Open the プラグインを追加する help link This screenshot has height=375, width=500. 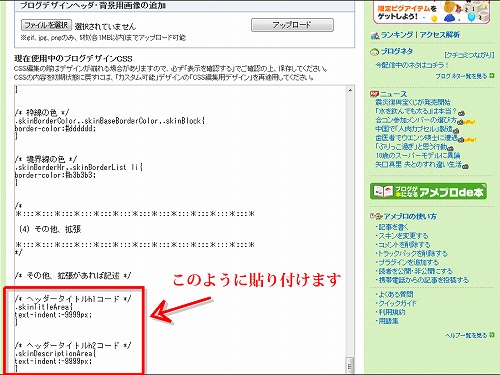[x=408, y=262]
